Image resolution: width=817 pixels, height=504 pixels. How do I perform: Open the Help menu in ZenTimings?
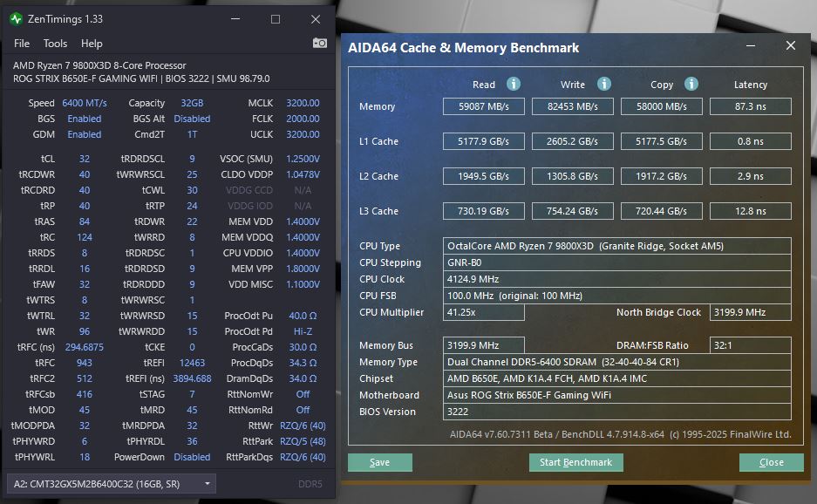click(92, 44)
